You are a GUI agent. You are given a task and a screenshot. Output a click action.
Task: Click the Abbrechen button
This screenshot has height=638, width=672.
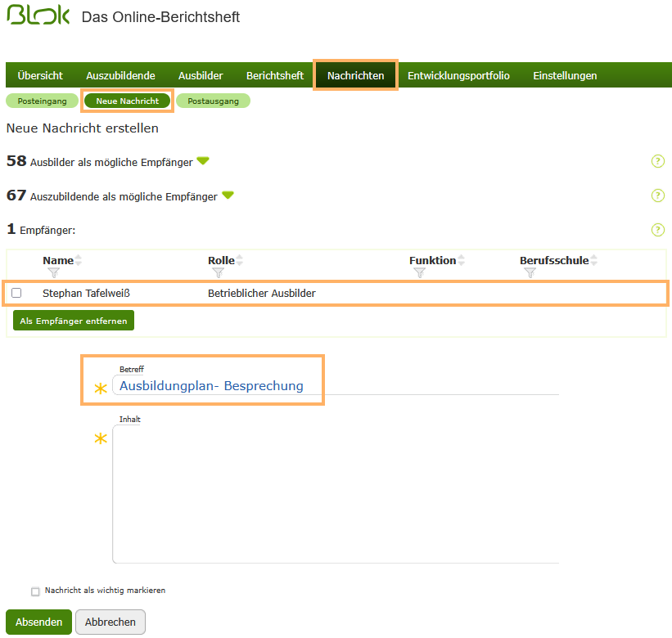pos(110,622)
